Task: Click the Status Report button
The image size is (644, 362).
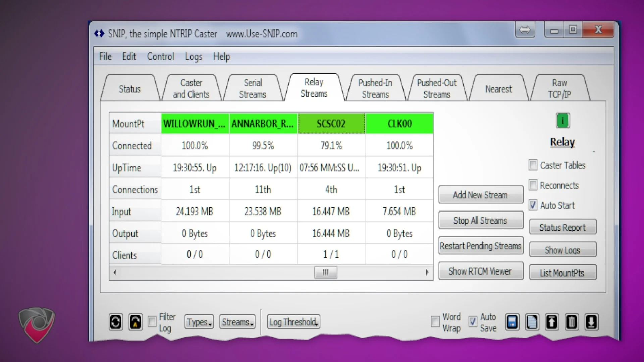Action: [x=563, y=227]
